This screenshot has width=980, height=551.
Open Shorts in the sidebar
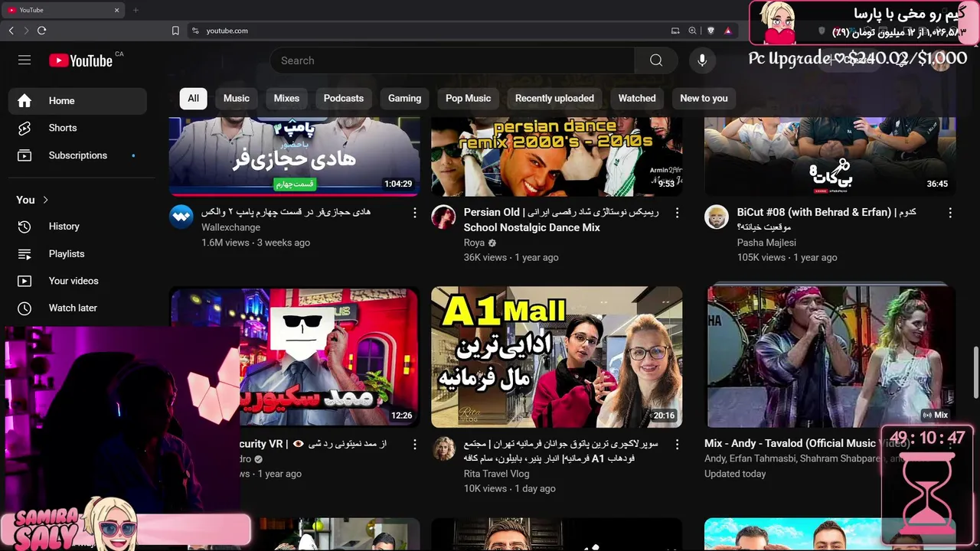77,128
